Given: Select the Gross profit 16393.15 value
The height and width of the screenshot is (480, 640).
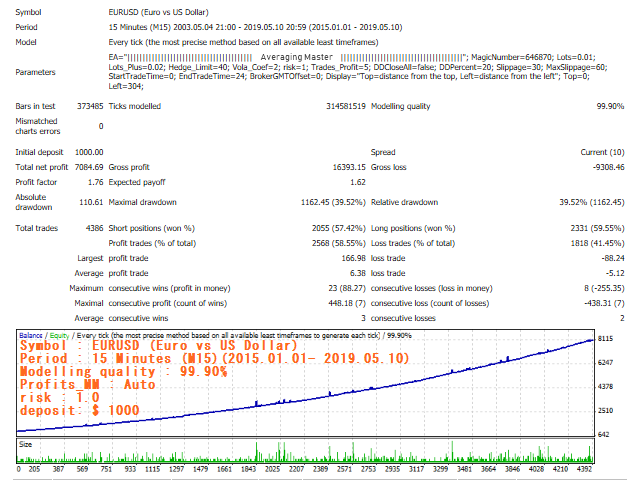Looking at the screenshot, I should point(349,167).
